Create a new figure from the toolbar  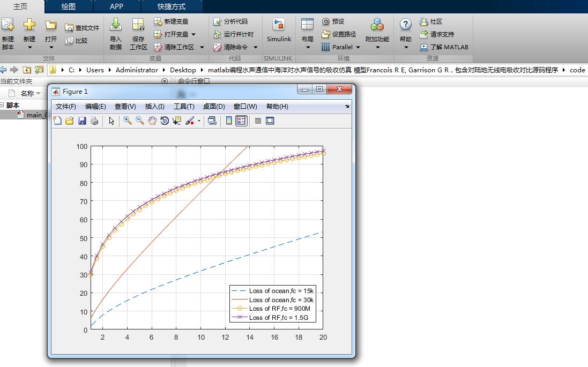pos(57,121)
